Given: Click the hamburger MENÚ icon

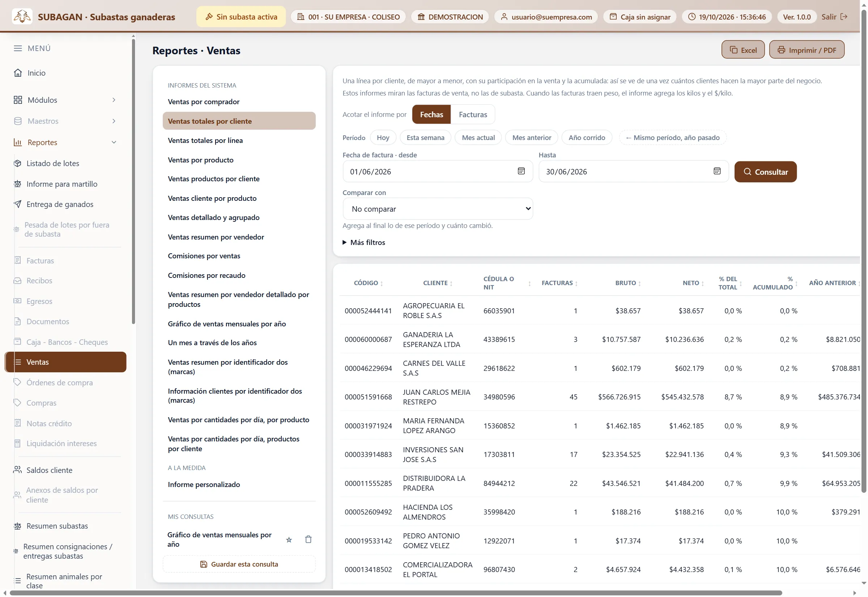Looking at the screenshot, I should click(x=18, y=48).
